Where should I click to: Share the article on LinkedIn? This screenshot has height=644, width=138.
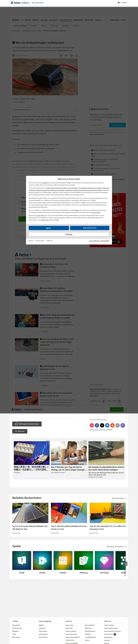click(x=107, y=425)
